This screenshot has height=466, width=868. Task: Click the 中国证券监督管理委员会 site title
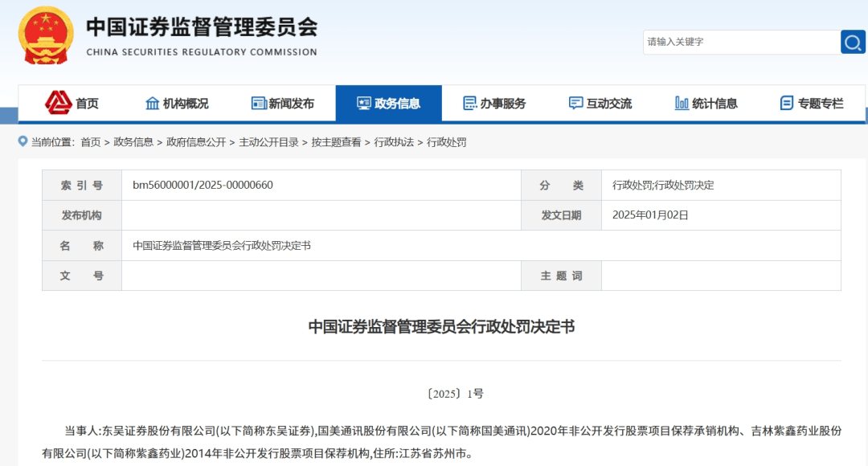click(202, 27)
